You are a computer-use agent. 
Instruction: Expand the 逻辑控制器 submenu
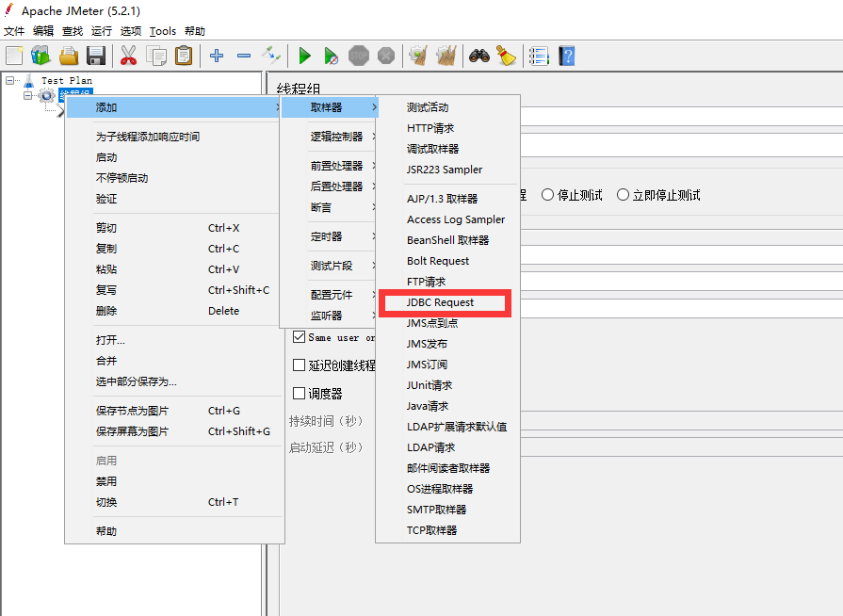click(336, 137)
